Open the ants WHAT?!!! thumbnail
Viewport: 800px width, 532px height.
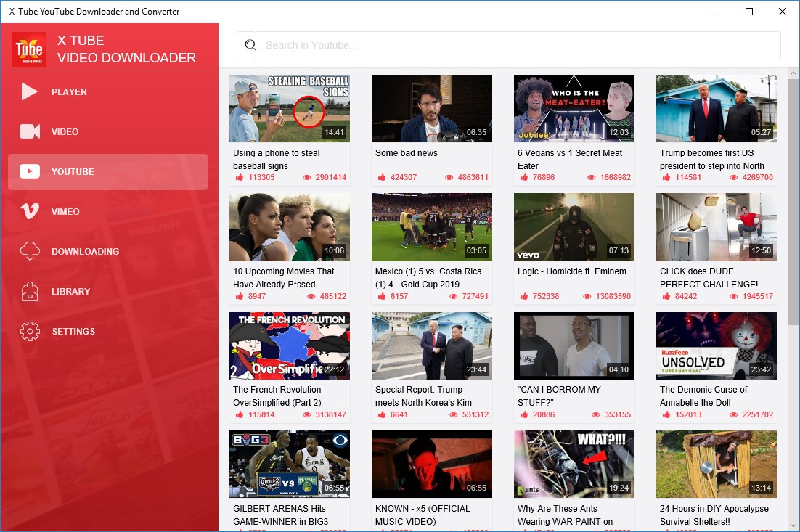[x=574, y=465]
